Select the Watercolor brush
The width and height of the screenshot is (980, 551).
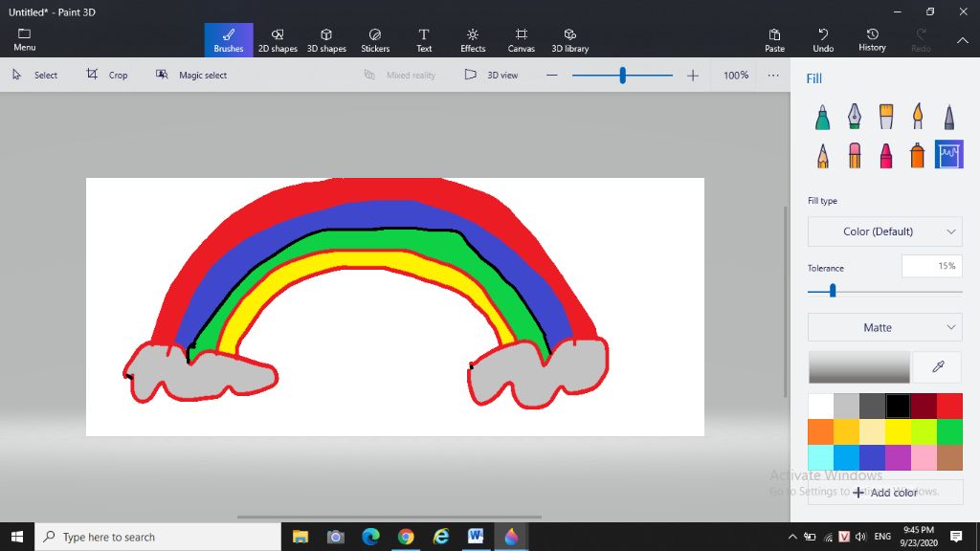point(918,117)
